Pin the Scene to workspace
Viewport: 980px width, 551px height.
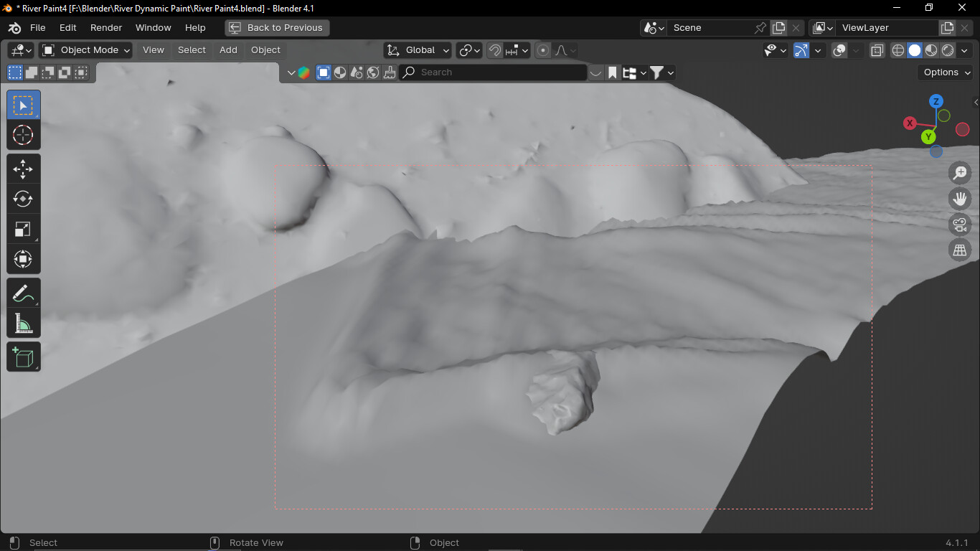[x=760, y=28]
